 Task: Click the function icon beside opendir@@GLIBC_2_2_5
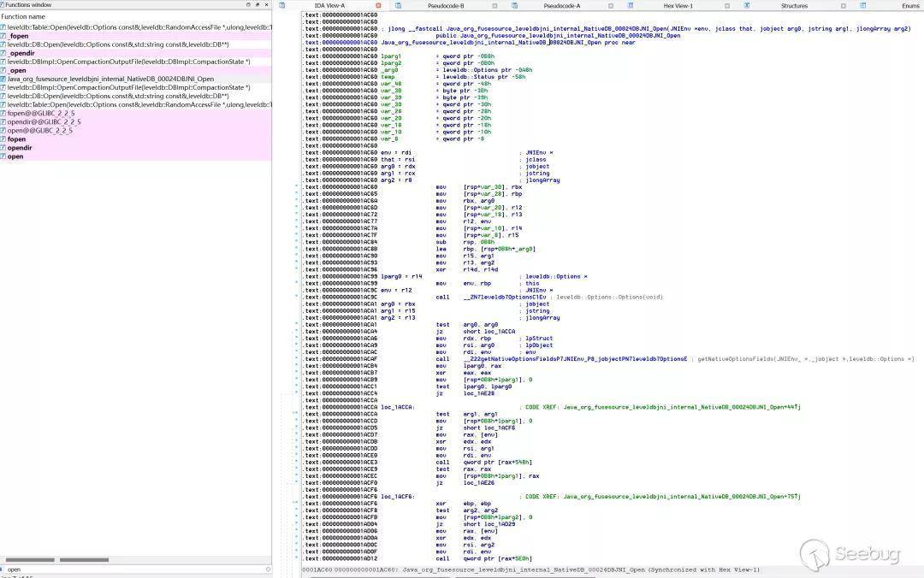click(x=3, y=122)
